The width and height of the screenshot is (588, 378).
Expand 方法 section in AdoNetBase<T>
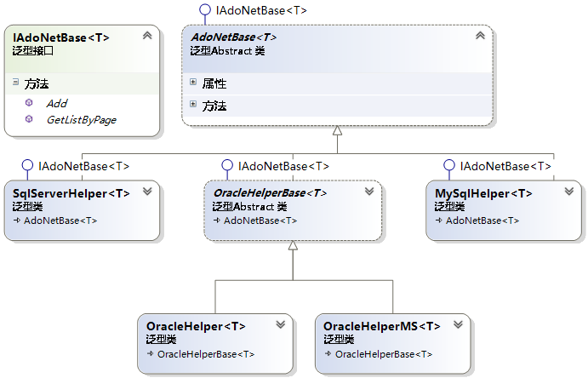point(193,104)
